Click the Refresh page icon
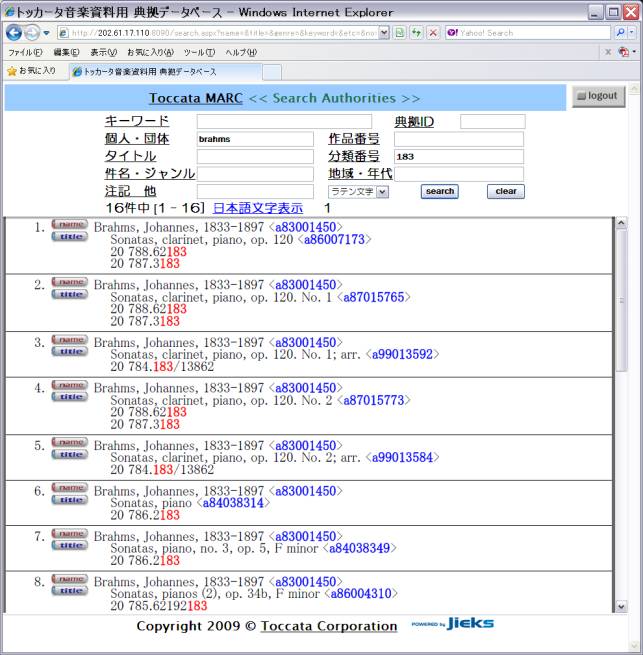This screenshot has height=655, width=643. [x=417, y=33]
